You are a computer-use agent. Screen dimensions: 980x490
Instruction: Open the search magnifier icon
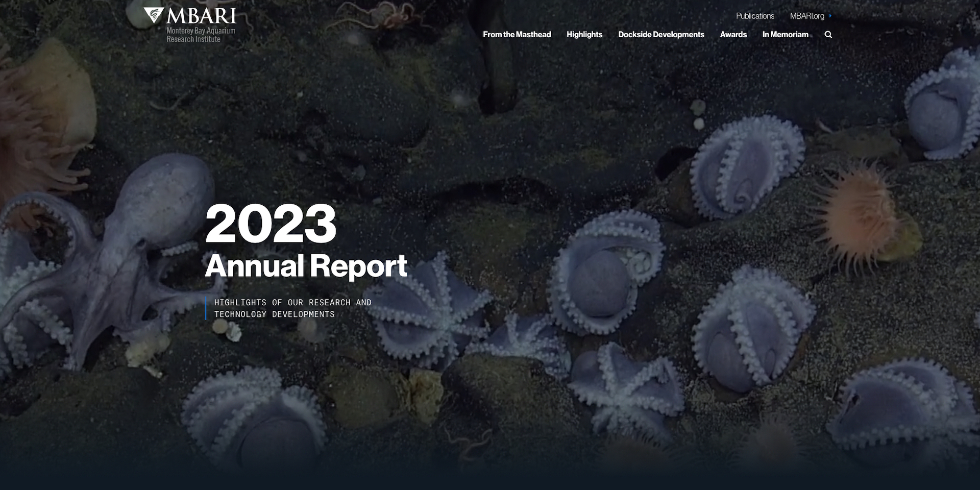point(828,35)
